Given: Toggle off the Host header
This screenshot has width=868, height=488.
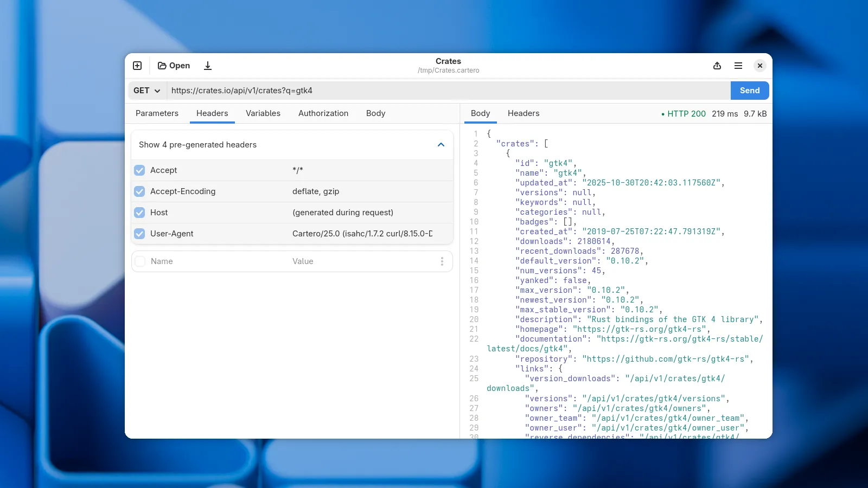Looking at the screenshot, I should point(139,212).
